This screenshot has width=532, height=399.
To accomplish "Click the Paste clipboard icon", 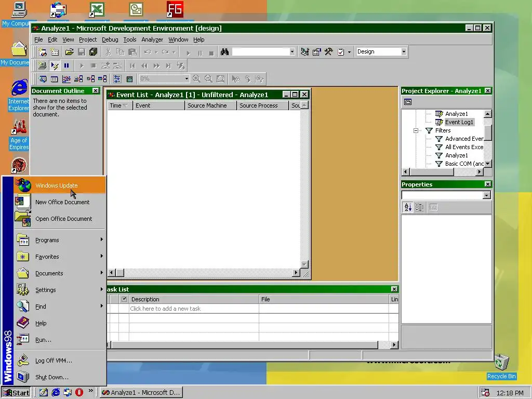I will [x=132, y=52].
